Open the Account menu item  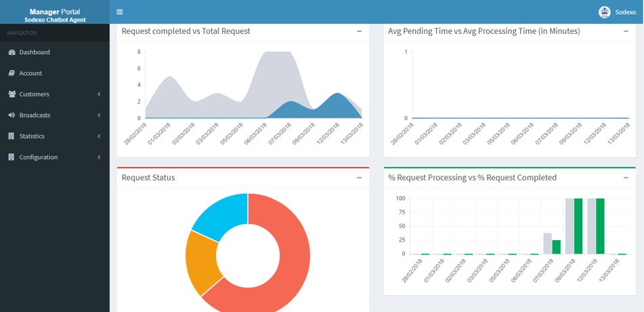pyautogui.click(x=55, y=73)
